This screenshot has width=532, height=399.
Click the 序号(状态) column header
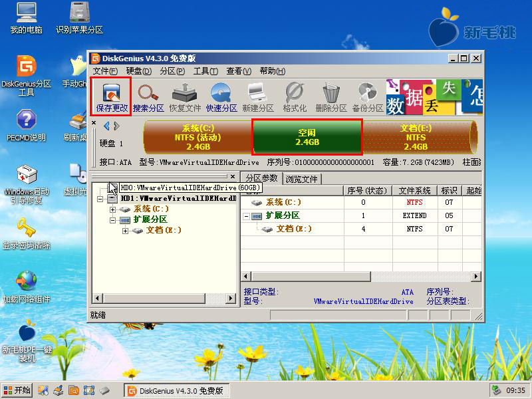pos(368,191)
